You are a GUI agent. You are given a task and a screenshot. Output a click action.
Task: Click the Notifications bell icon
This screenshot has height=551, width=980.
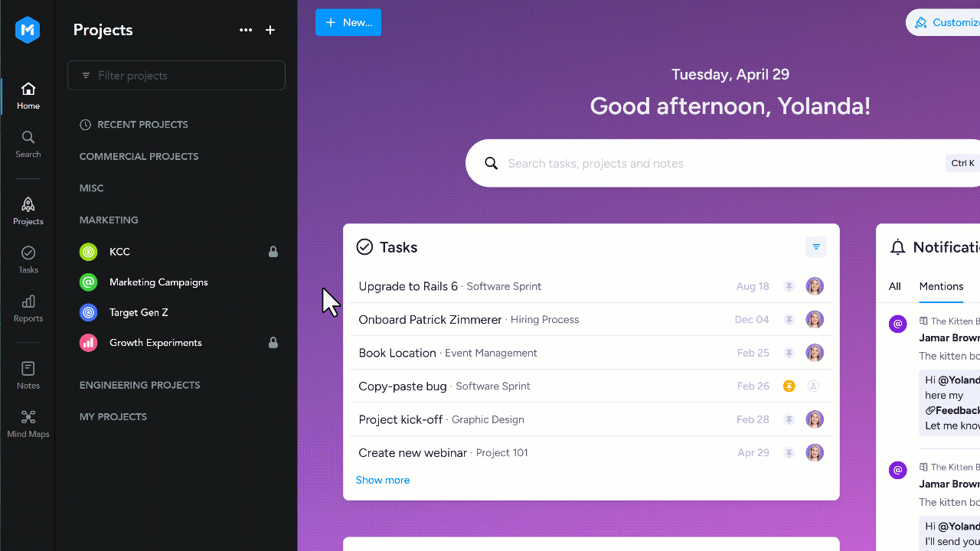tap(898, 247)
